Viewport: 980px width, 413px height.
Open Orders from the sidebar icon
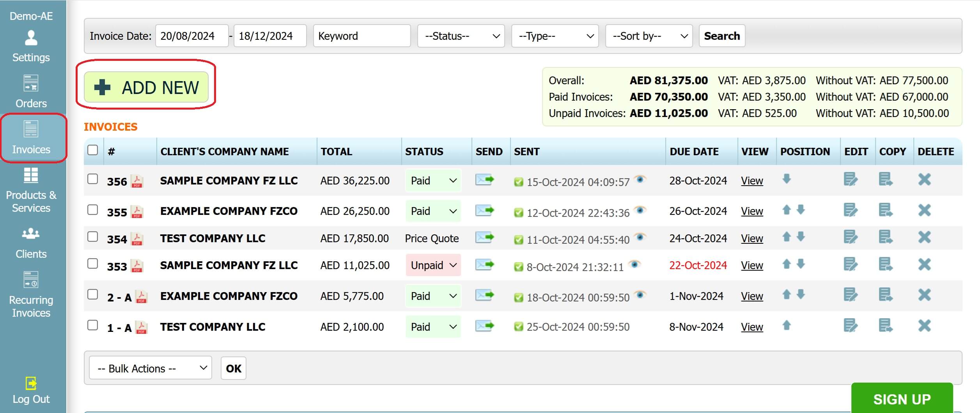coord(31,84)
